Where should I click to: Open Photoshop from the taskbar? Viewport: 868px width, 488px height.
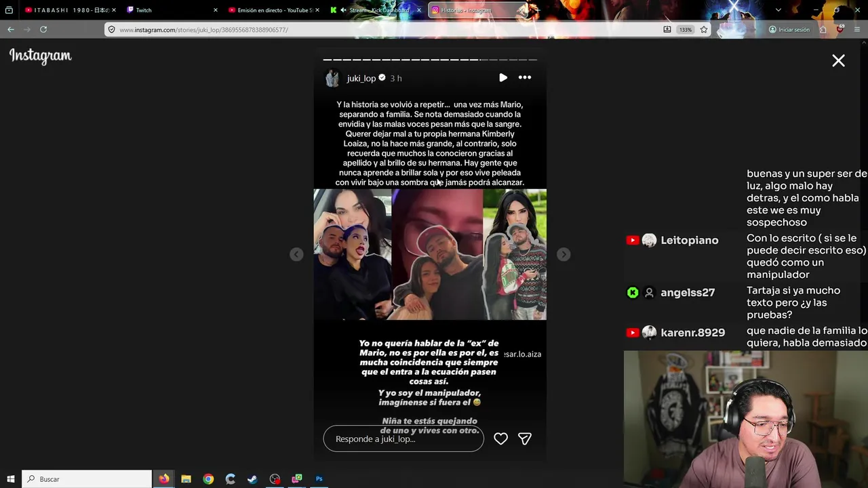pos(319,479)
